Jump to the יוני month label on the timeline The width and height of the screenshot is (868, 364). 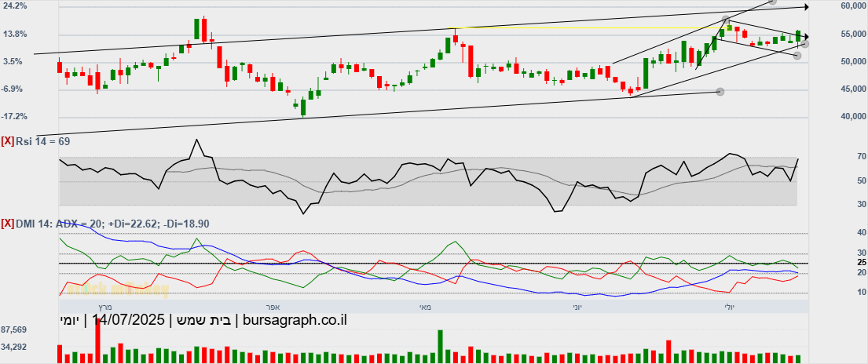tap(577, 307)
